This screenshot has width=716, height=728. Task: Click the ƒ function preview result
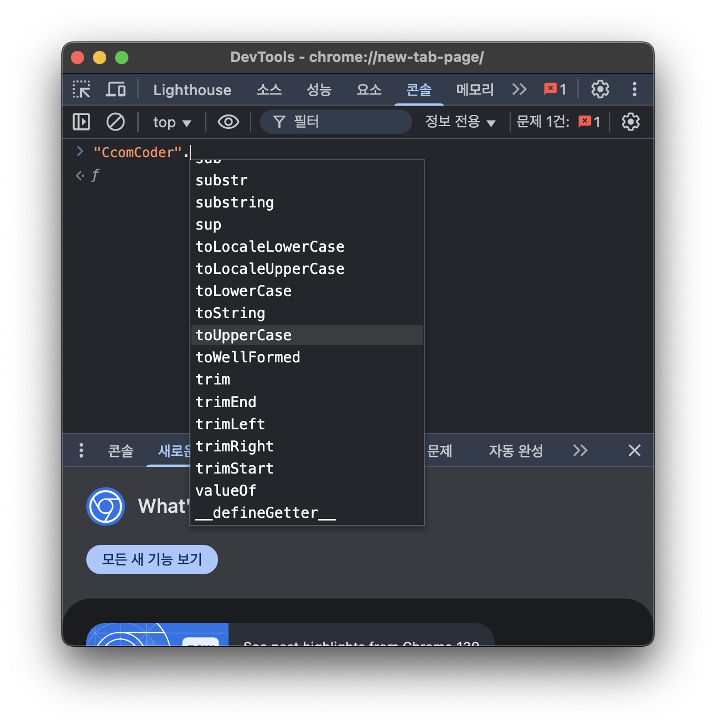click(x=95, y=175)
